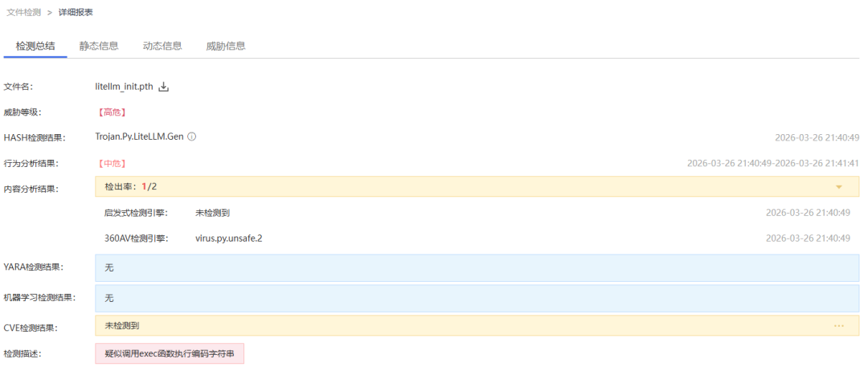Click the 【中危】 behavior analysis label
The image size is (868, 367).
(x=111, y=163)
